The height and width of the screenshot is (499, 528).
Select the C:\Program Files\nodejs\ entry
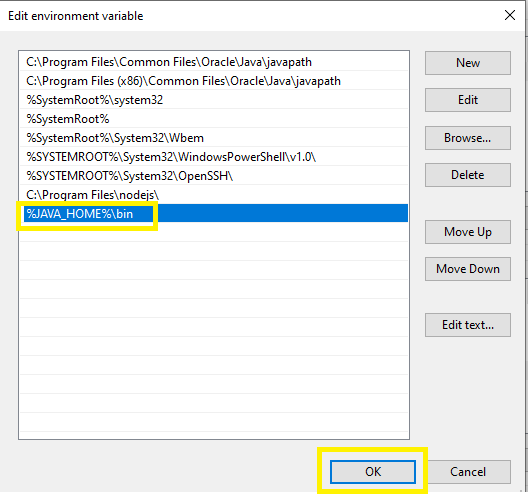pyautogui.click(x=214, y=195)
